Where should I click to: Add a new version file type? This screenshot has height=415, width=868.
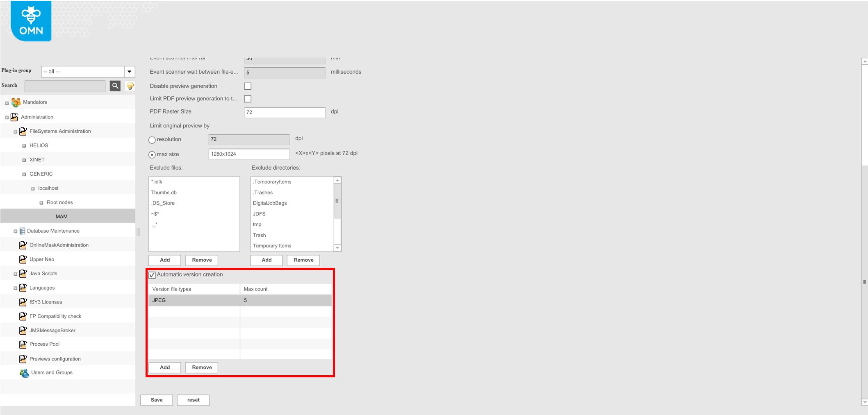(x=164, y=367)
